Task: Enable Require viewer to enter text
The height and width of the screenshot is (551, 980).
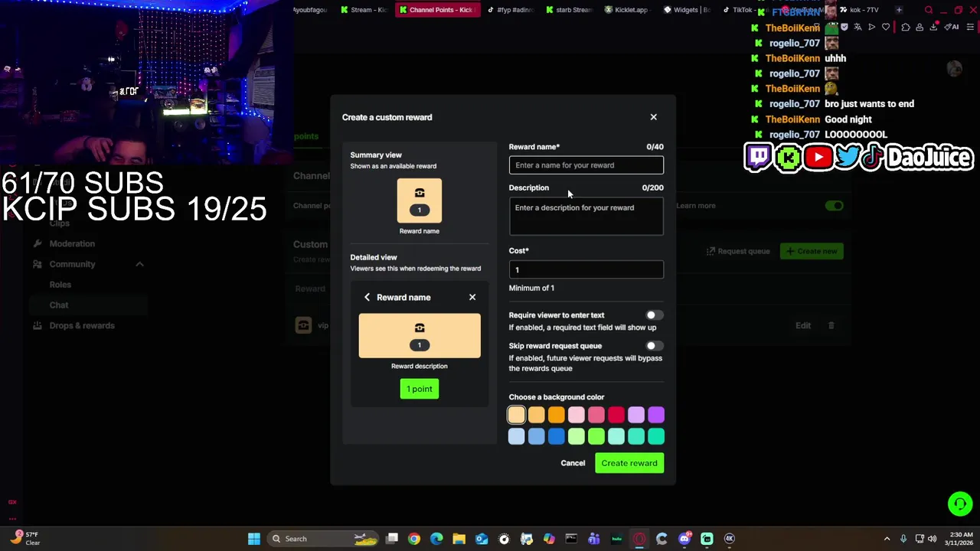Action: tap(653, 315)
